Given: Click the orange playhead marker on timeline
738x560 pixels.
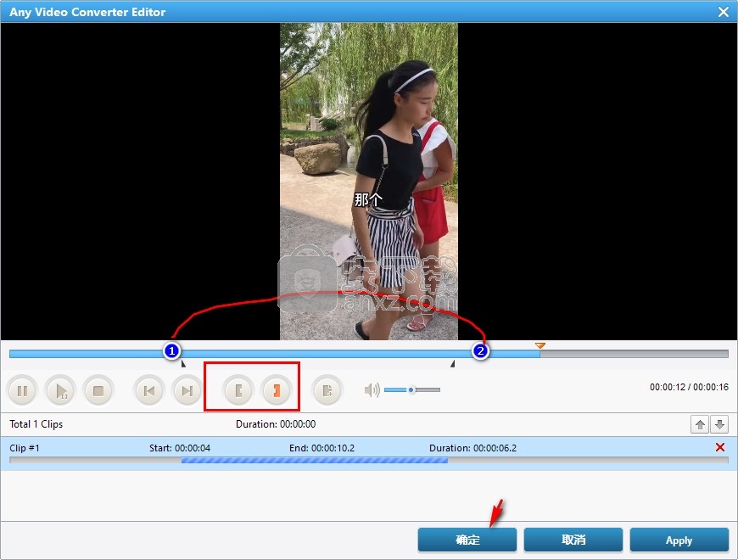Looking at the screenshot, I should [540, 345].
